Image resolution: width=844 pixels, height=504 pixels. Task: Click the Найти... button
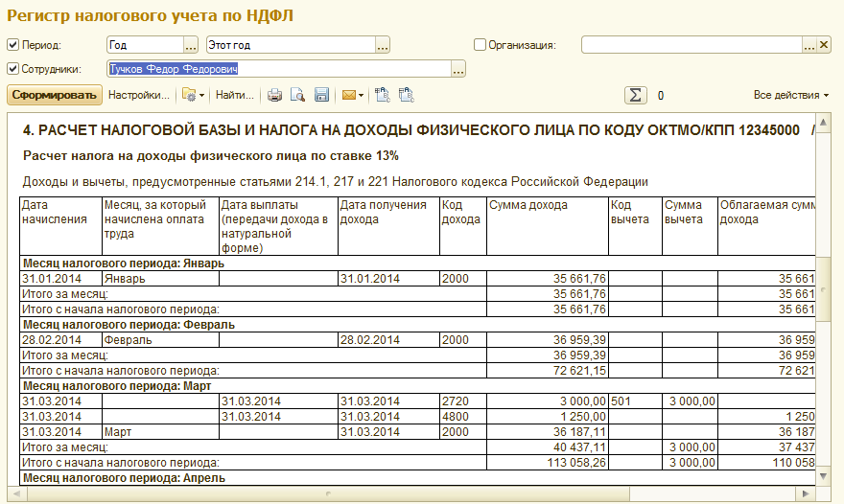[235, 95]
